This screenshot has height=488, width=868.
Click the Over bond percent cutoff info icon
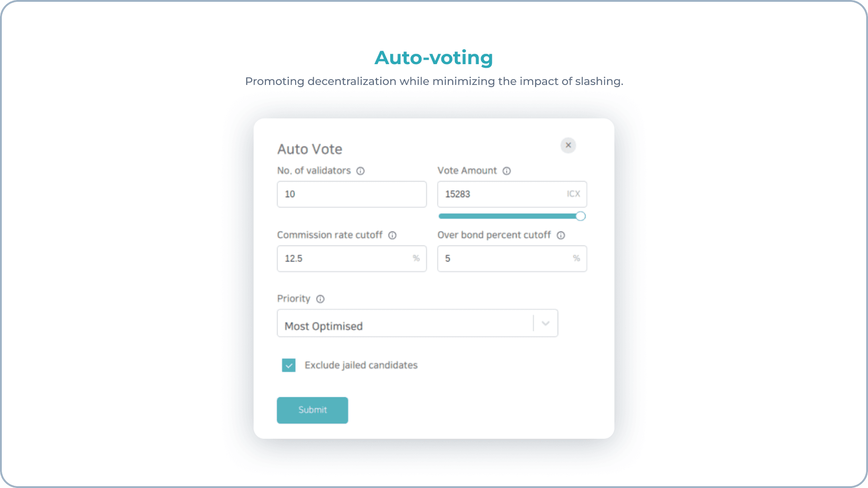coord(561,235)
